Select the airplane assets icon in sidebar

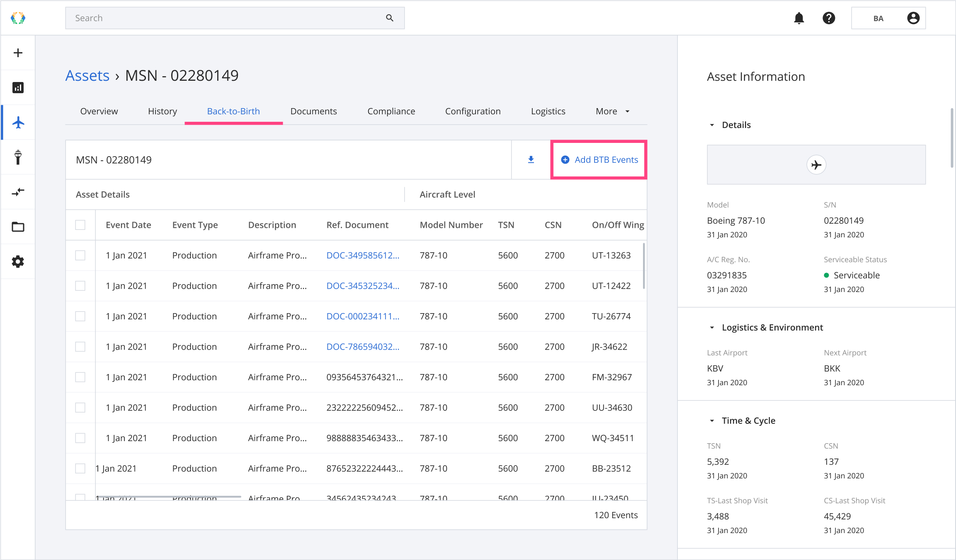tap(18, 123)
